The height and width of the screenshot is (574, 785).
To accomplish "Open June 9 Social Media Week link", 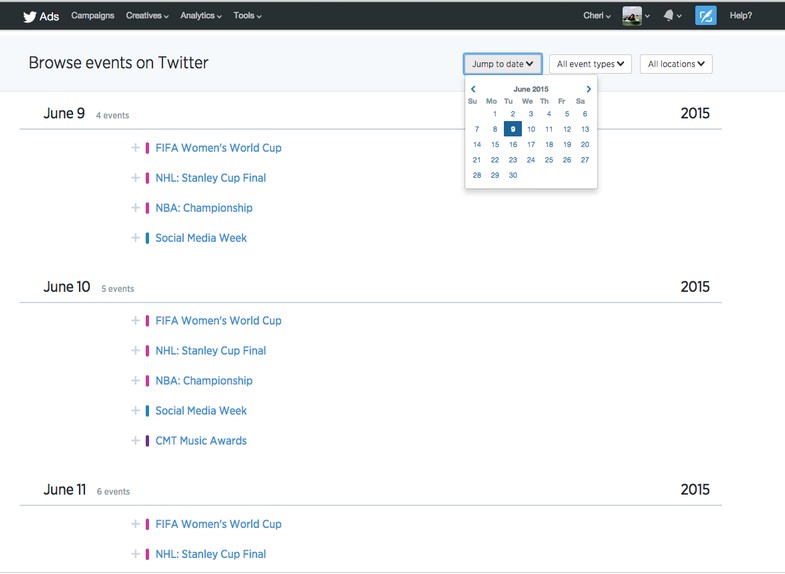I will point(201,238).
